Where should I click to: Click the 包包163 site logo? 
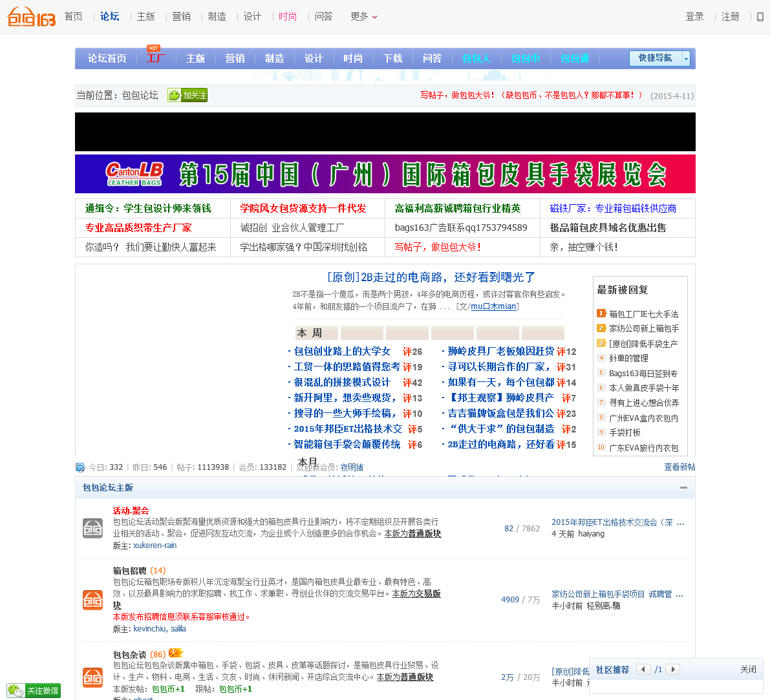pyautogui.click(x=31, y=17)
